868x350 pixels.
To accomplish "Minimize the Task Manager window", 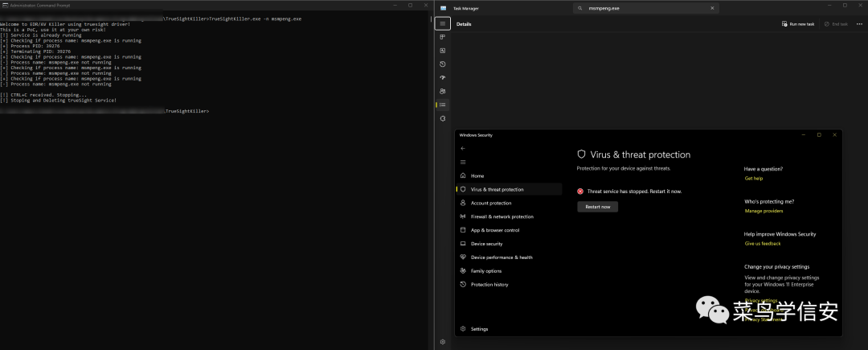I will 829,5.
